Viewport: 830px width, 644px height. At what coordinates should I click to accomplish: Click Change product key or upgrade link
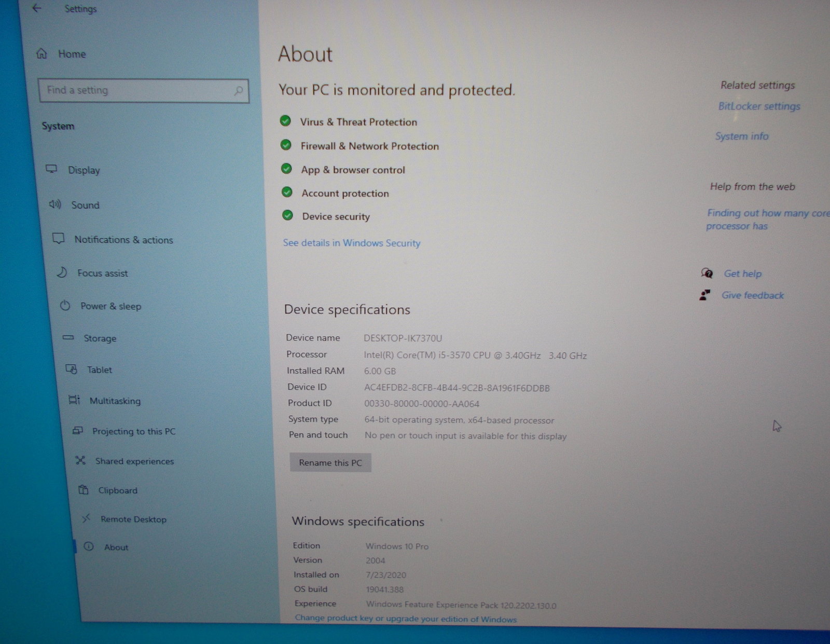406,619
